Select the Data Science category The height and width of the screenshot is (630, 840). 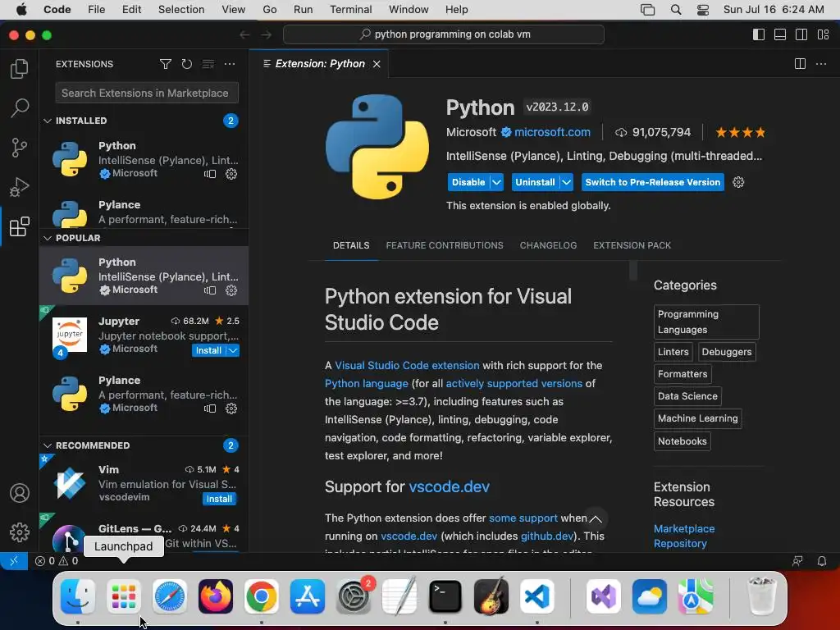click(687, 396)
